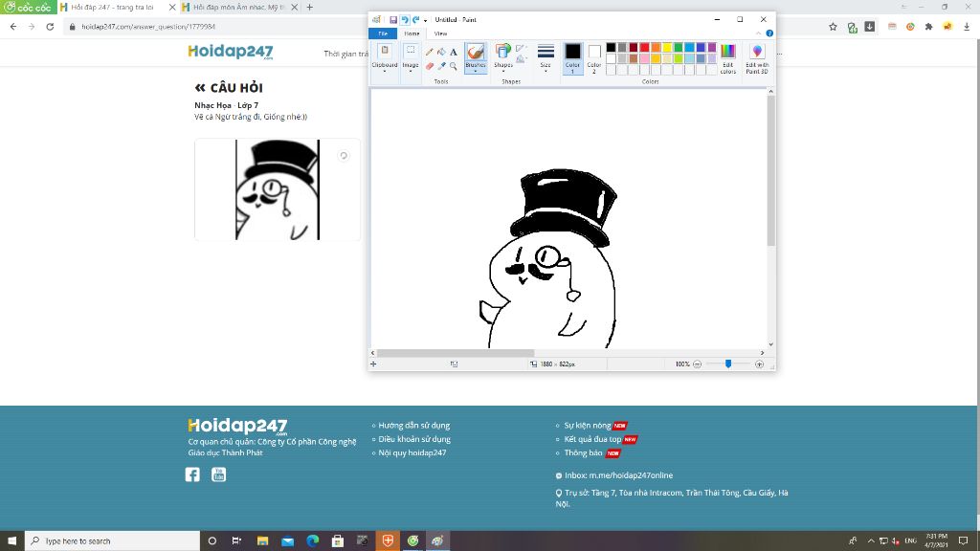Select Color 2 background button

click(593, 58)
